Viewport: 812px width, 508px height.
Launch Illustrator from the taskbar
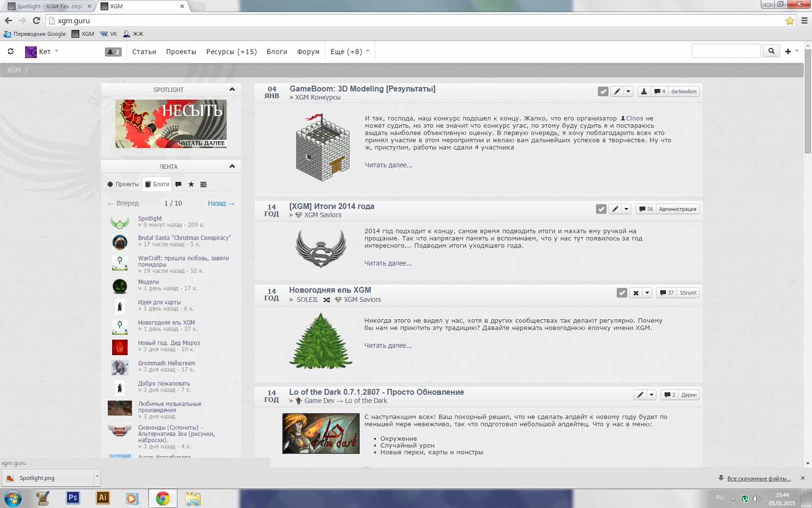[x=102, y=498]
